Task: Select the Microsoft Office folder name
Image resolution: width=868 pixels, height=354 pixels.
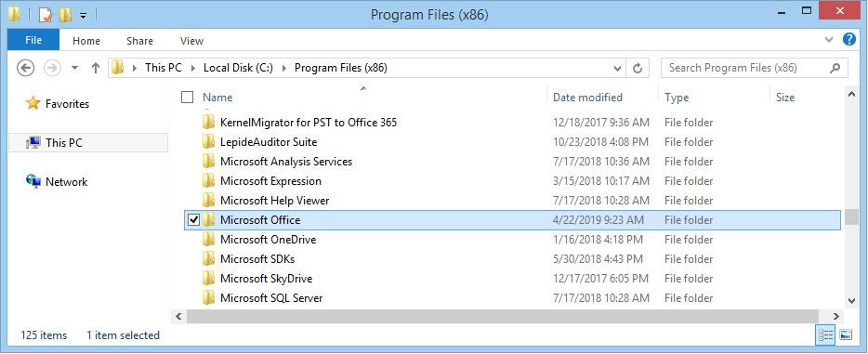Action: [x=260, y=219]
